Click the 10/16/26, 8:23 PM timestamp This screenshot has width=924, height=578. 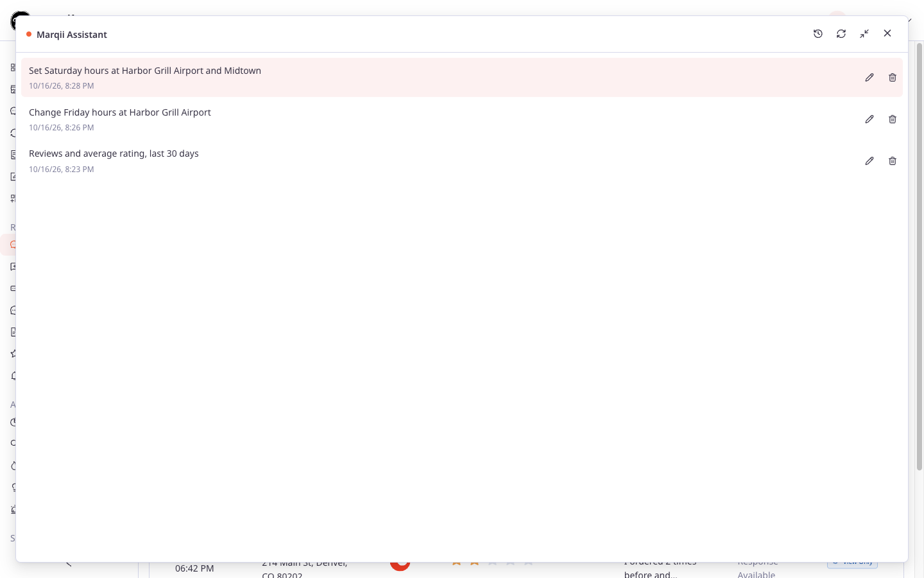click(62, 170)
